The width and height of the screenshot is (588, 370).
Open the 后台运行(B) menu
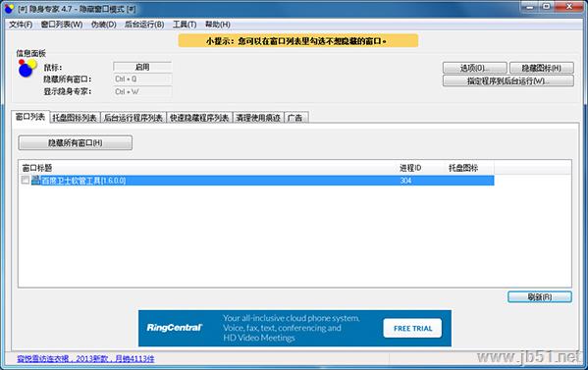[144, 25]
